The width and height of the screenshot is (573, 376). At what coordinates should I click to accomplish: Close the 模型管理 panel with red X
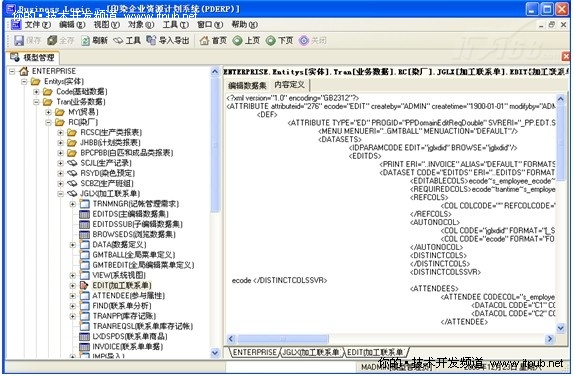click(x=566, y=56)
